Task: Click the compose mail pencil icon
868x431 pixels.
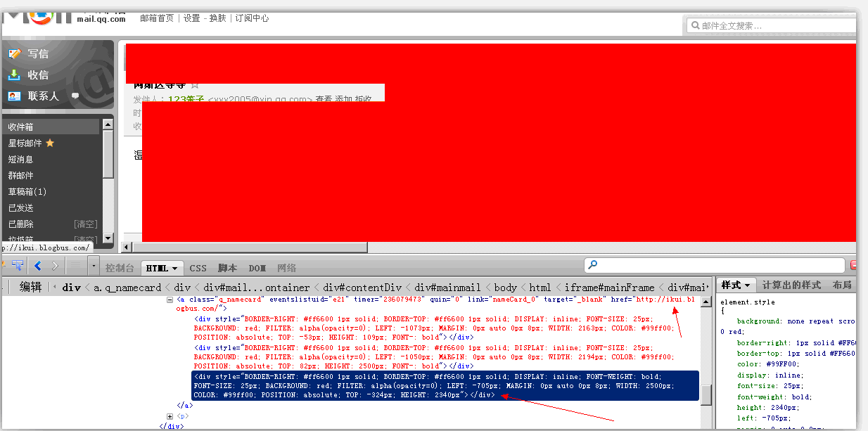Action: pos(14,53)
